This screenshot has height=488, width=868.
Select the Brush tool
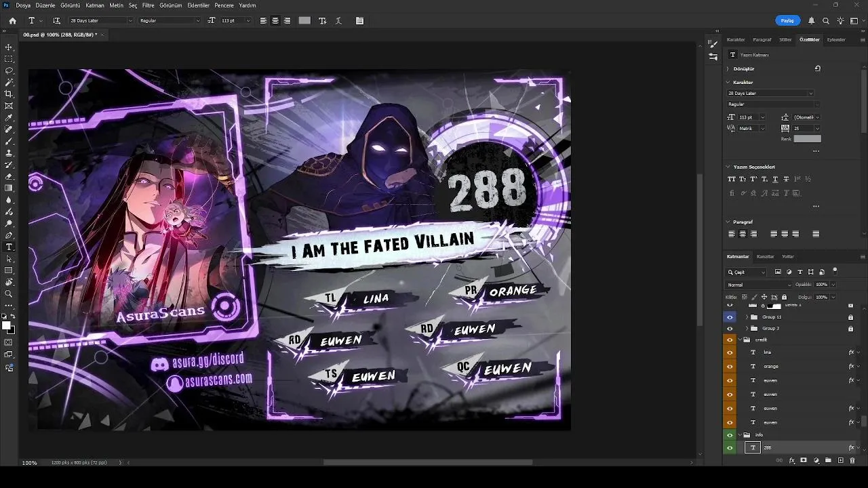(9, 141)
